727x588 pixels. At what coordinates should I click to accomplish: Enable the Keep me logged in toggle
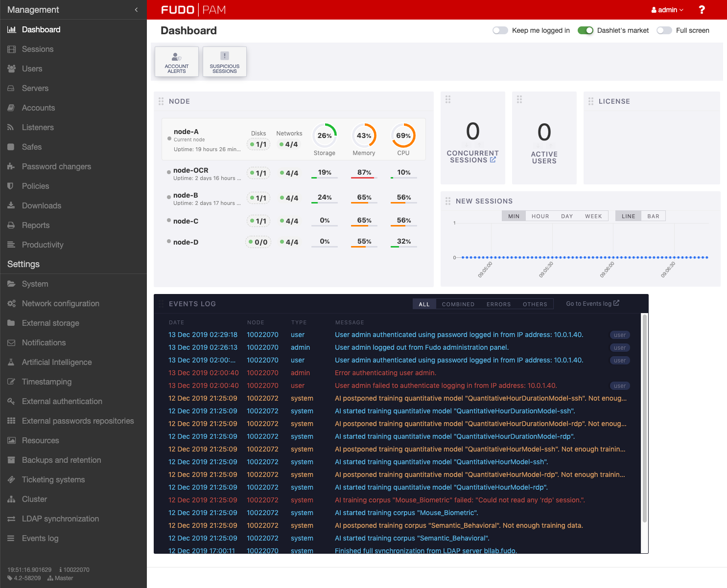(500, 30)
